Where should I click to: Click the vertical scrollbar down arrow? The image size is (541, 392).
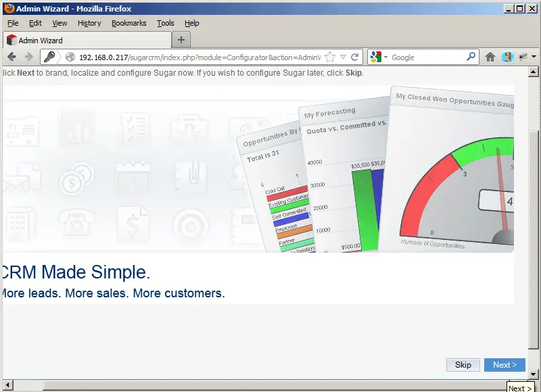coord(533,374)
